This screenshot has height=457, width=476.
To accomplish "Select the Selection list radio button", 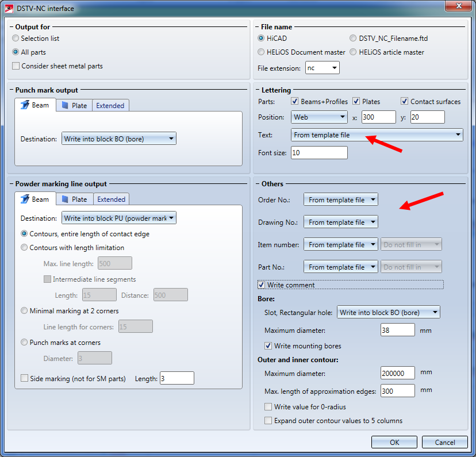I will pos(16,39).
